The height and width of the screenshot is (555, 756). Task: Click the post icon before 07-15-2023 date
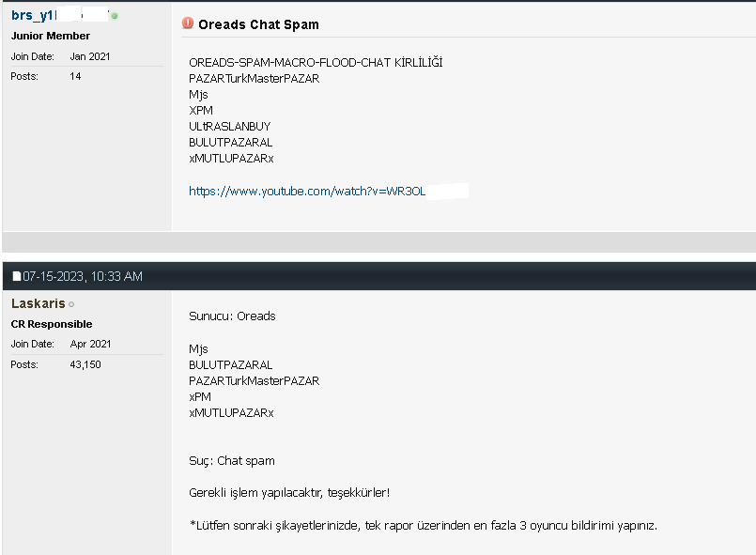[16, 277]
